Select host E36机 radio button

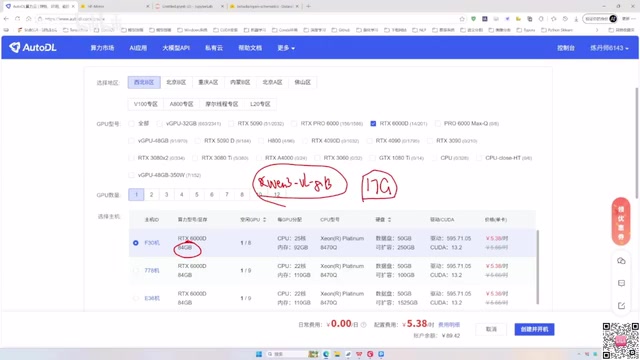click(136, 298)
